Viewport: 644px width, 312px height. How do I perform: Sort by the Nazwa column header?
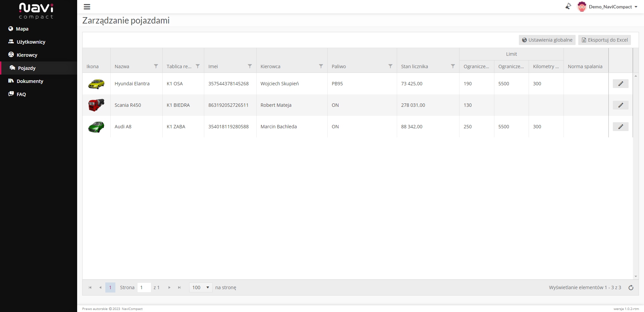click(x=122, y=66)
